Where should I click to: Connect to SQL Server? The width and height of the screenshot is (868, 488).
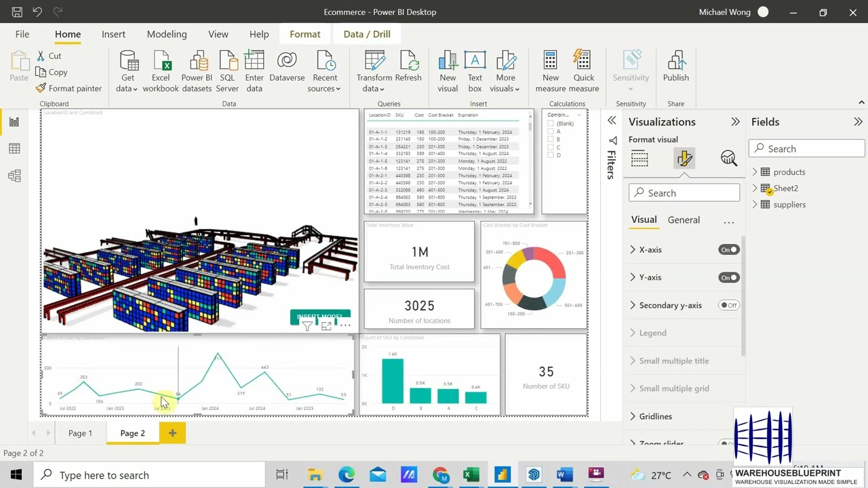[227, 72]
